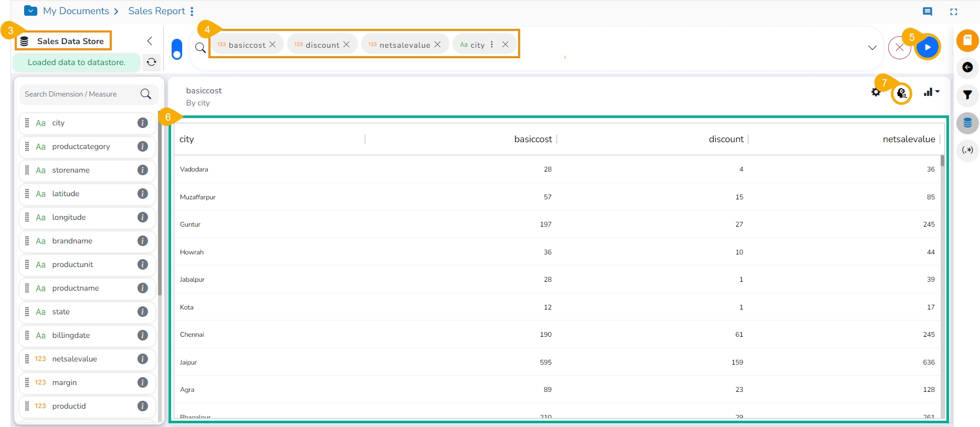Show info for the productname field
This screenshot has height=427, width=980.
[x=143, y=288]
